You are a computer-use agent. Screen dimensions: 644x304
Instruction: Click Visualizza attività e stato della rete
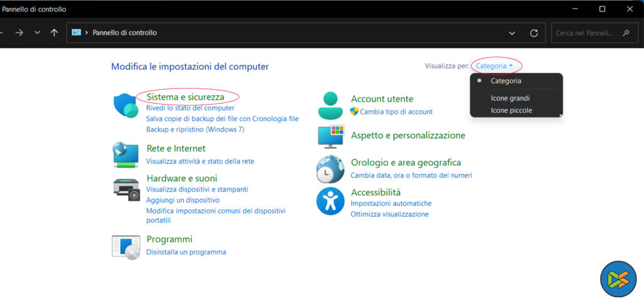coord(200,161)
